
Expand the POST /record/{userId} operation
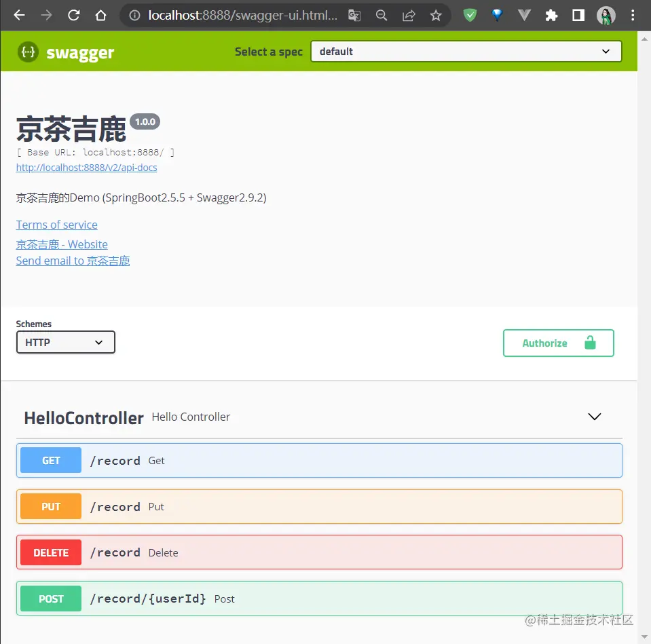click(319, 599)
